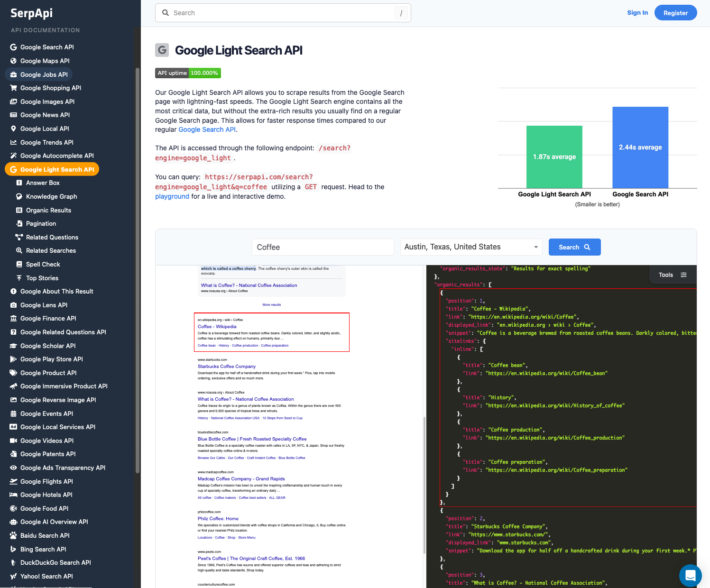Click the sidebar vertical scrollbar
This screenshot has width=710, height=588.
click(138, 270)
